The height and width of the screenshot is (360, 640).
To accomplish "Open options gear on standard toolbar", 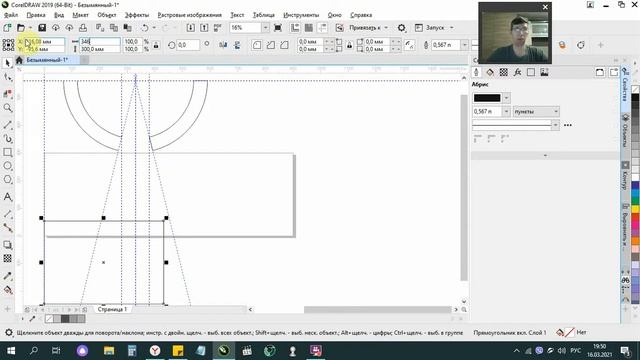I will (402, 28).
